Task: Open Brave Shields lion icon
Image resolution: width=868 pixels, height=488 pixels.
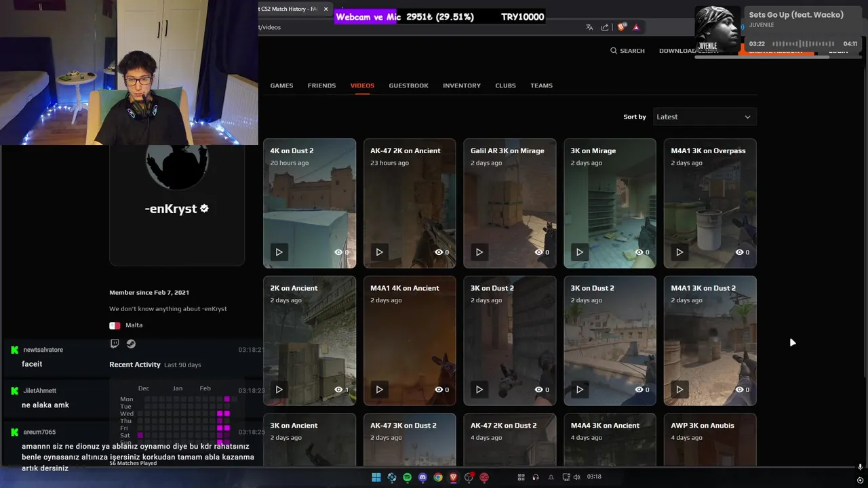Action: pyautogui.click(x=621, y=27)
